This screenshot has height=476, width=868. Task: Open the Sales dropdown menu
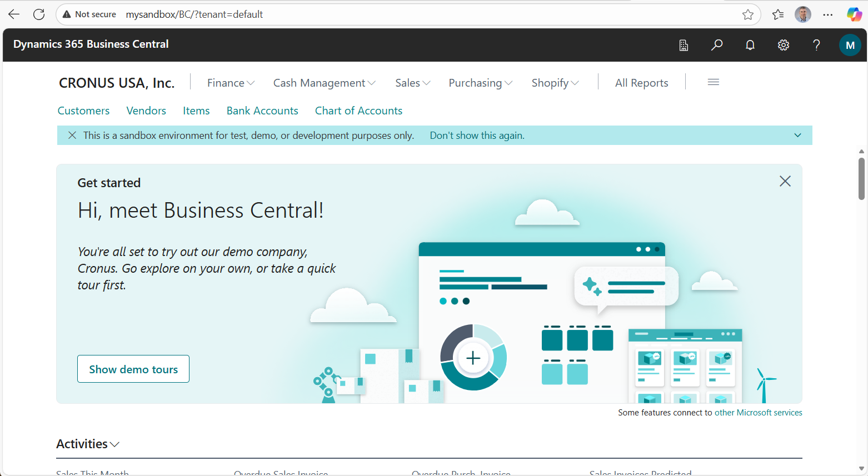coord(413,83)
